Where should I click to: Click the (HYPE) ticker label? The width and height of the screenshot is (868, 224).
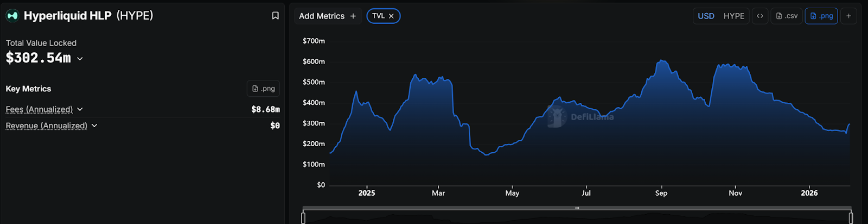pos(135,16)
